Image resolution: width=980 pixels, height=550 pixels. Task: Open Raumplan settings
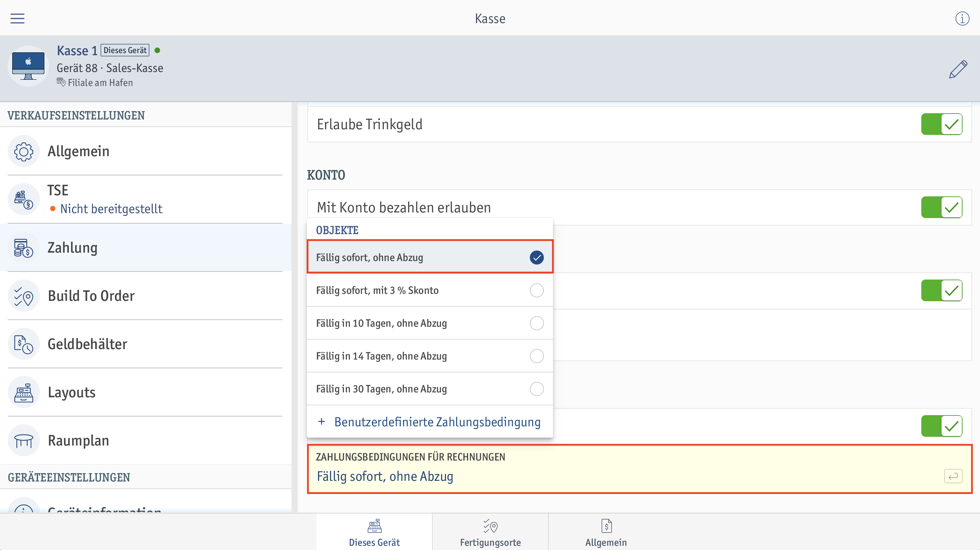(145, 441)
